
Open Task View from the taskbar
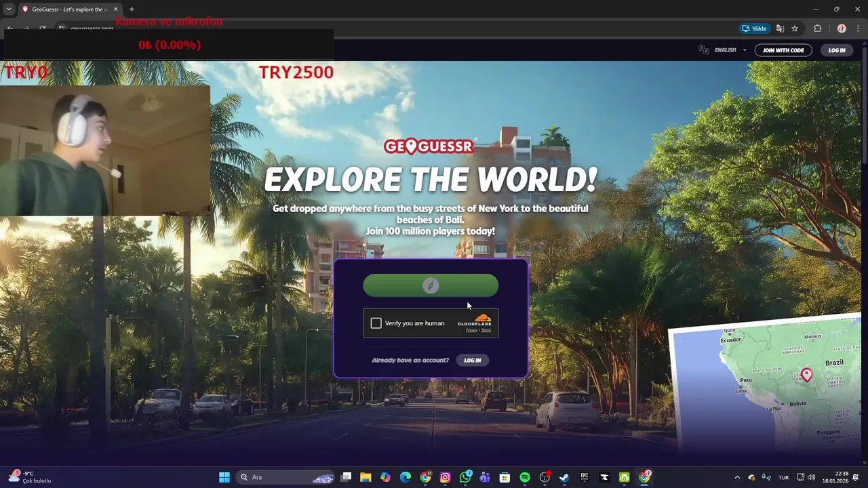click(x=346, y=477)
